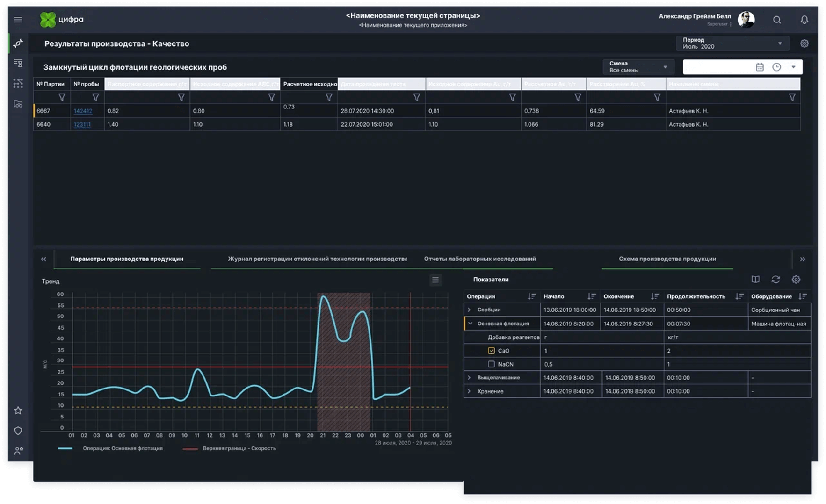This screenshot has width=826, height=504.
Task: Filter the № пробы column
Action: click(x=95, y=97)
